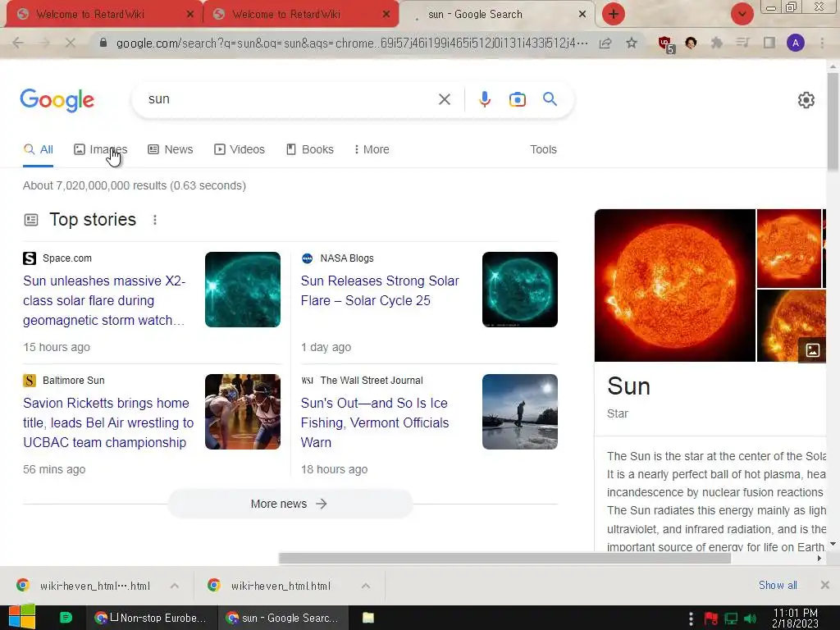
Task: Bookmark this page with the star icon
Action: tap(632, 43)
